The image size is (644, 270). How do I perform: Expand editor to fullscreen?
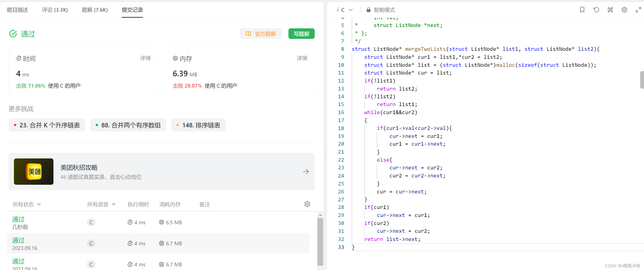638,10
